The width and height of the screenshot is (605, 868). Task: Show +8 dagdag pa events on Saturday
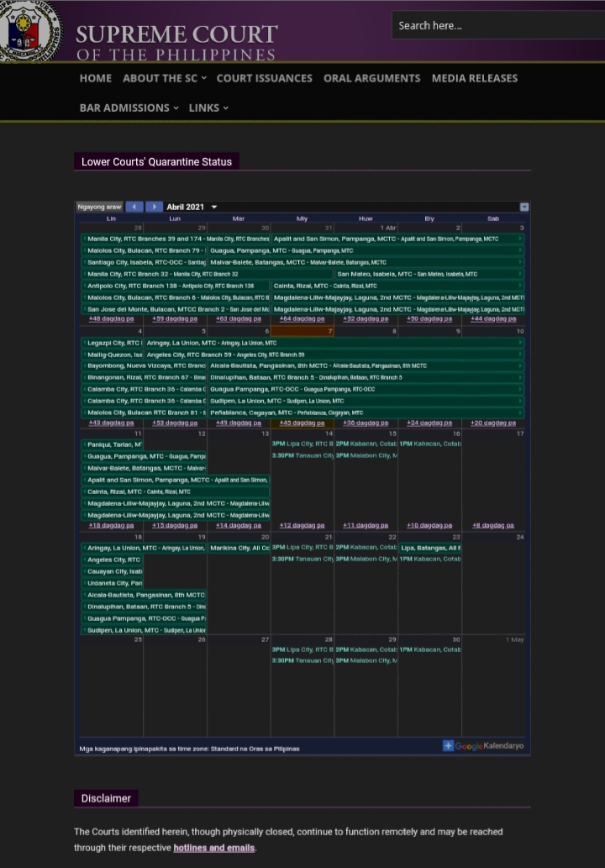(493, 525)
